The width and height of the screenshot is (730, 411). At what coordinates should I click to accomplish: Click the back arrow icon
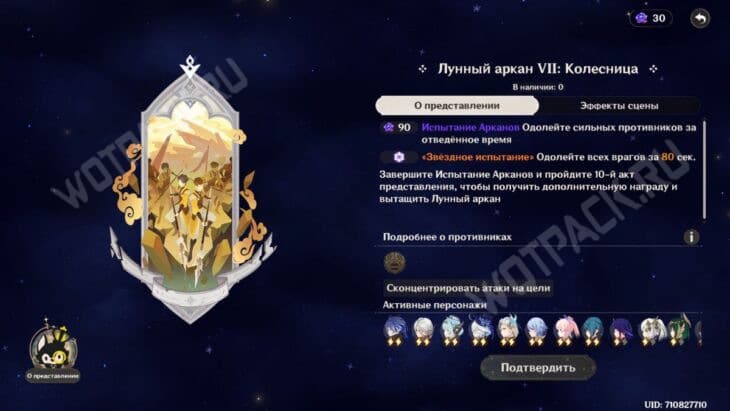tap(700, 19)
